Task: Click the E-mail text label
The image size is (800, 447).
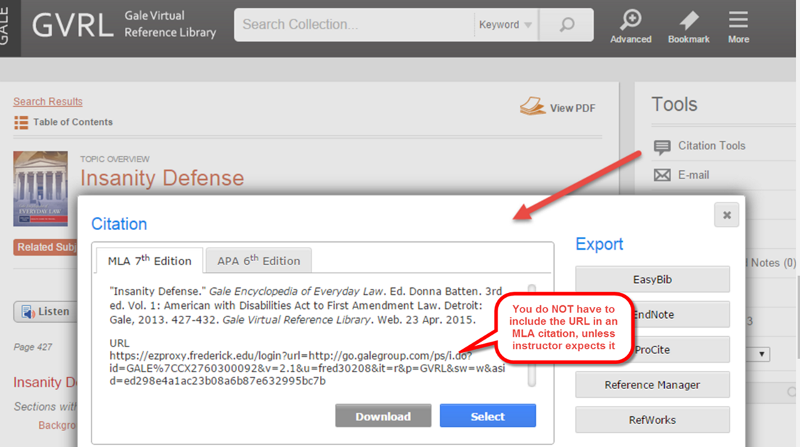Action: [693, 175]
